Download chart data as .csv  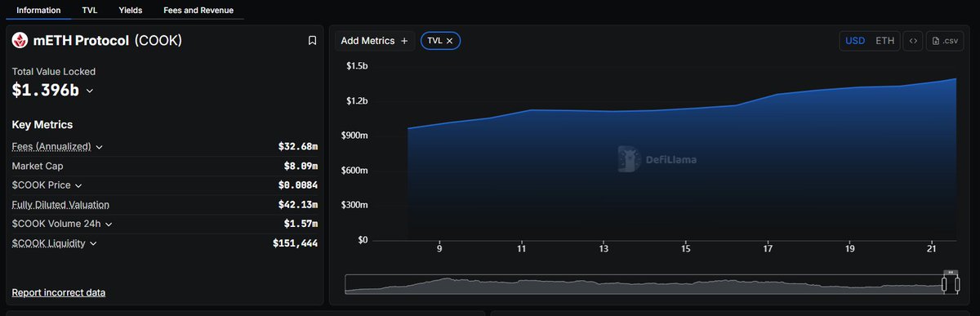945,41
